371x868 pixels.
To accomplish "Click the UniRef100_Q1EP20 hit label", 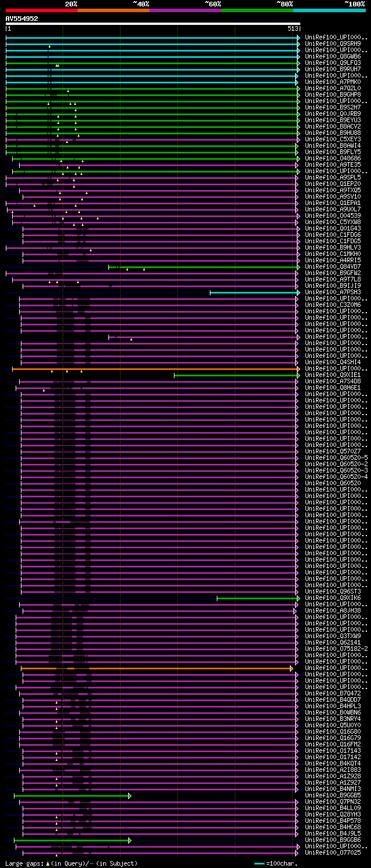I will click(333, 184).
